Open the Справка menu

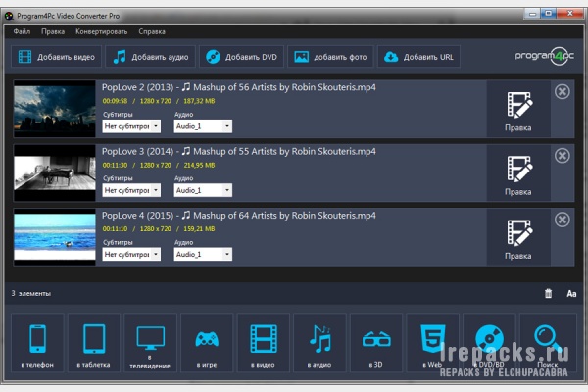(x=152, y=31)
